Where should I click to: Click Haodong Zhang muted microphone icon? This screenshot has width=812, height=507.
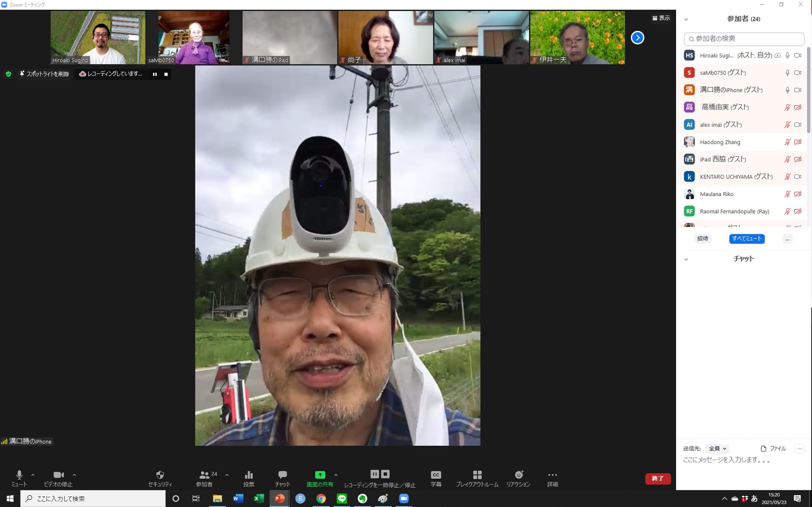point(787,142)
